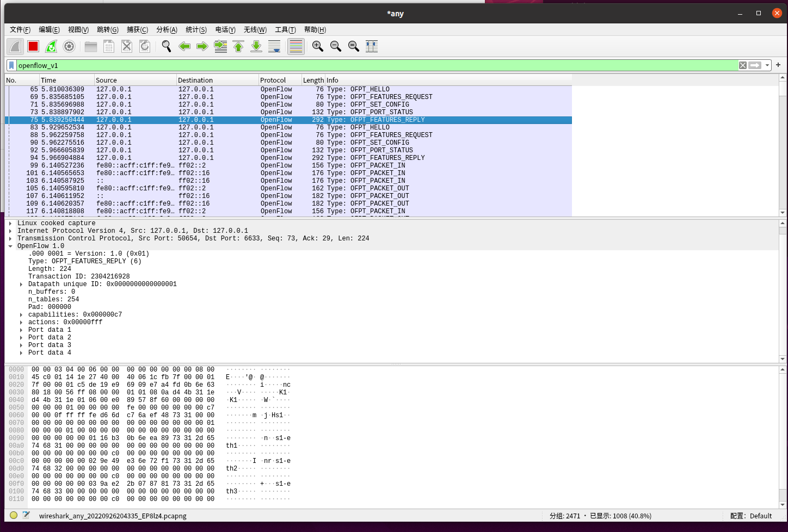Open the 工具(T) menu
Screen dimensions: 788x532
click(285, 29)
